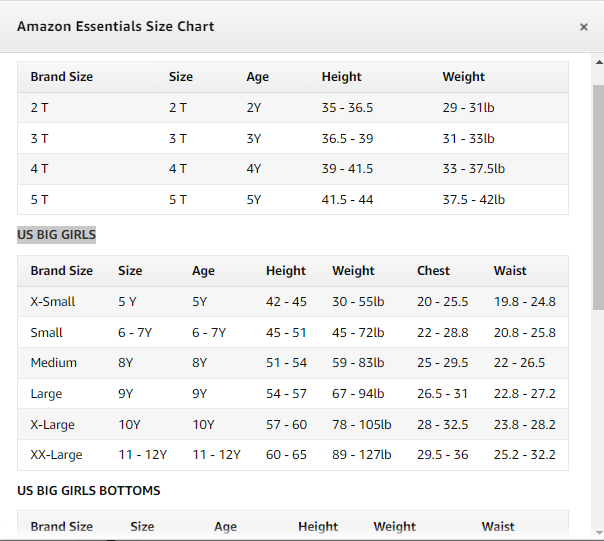Click the 2 T brand size cell
The height and width of the screenshot is (541, 604).
pyautogui.click(x=39, y=108)
